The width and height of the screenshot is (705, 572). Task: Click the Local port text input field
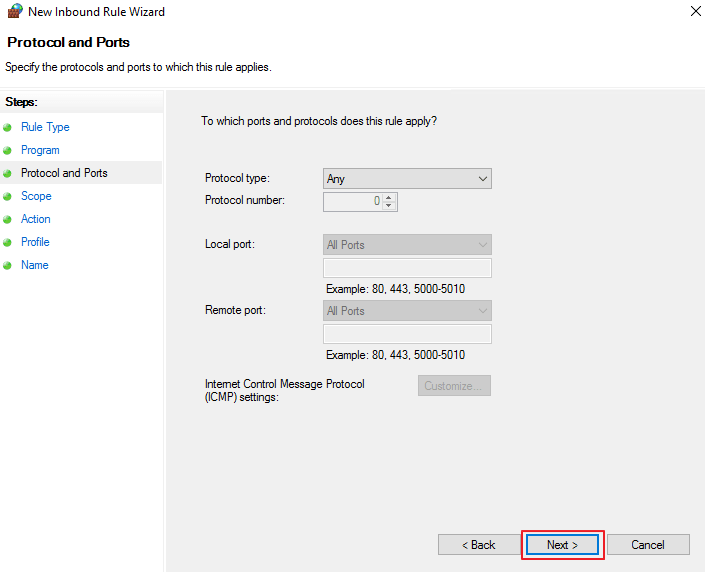407,268
